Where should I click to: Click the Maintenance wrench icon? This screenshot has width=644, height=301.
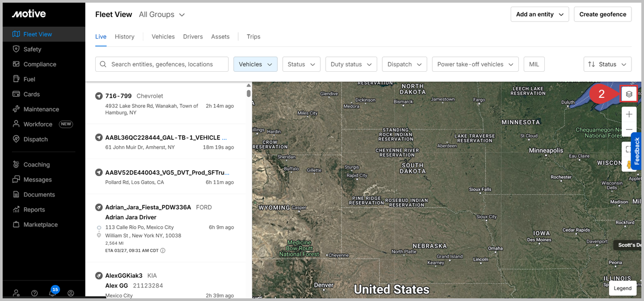tap(16, 109)
